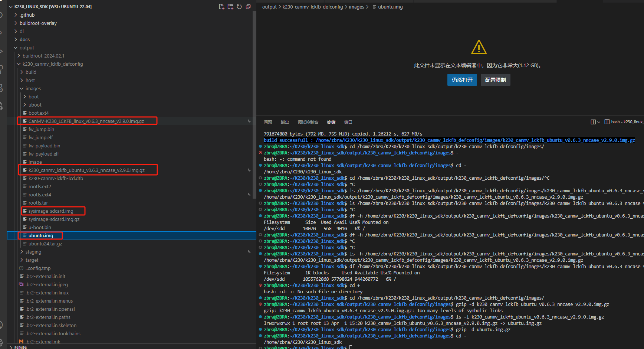644x349 pixels.
Task: Select the bash k230_linux terminal entry
Action: pos(624,122)
